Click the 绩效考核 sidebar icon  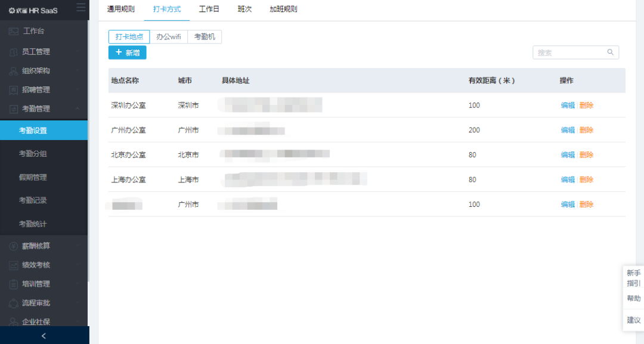(x=13, y=265)
